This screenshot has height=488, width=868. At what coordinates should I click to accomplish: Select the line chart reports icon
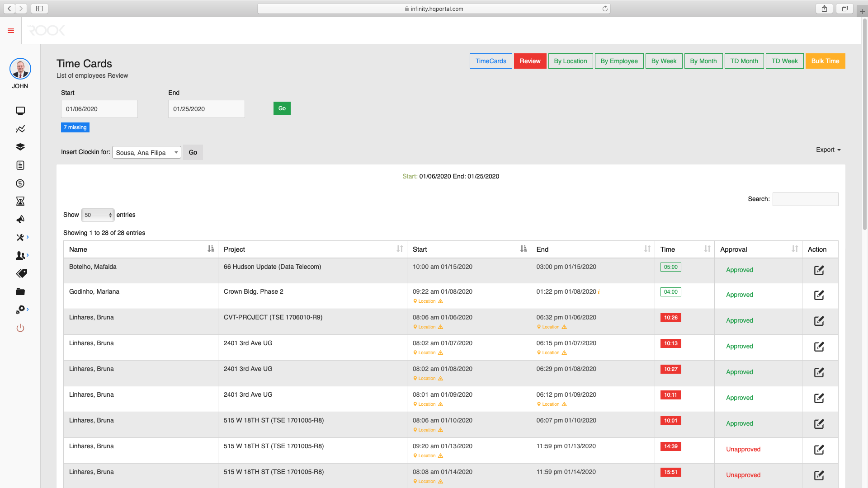coord(20,129)
